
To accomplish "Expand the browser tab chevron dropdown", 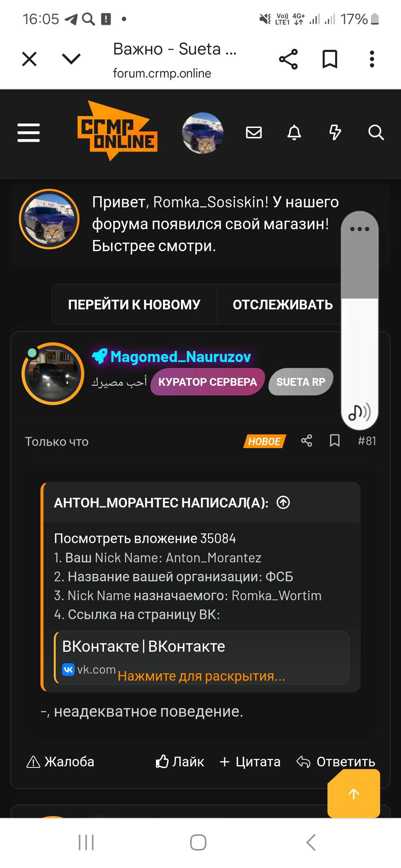I will point(71,59).
